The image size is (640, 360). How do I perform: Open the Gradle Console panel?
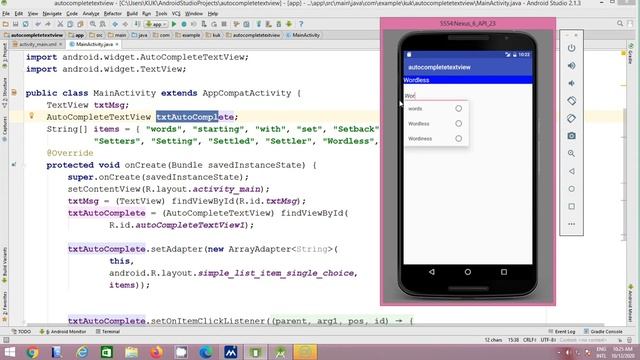point(603,331)
